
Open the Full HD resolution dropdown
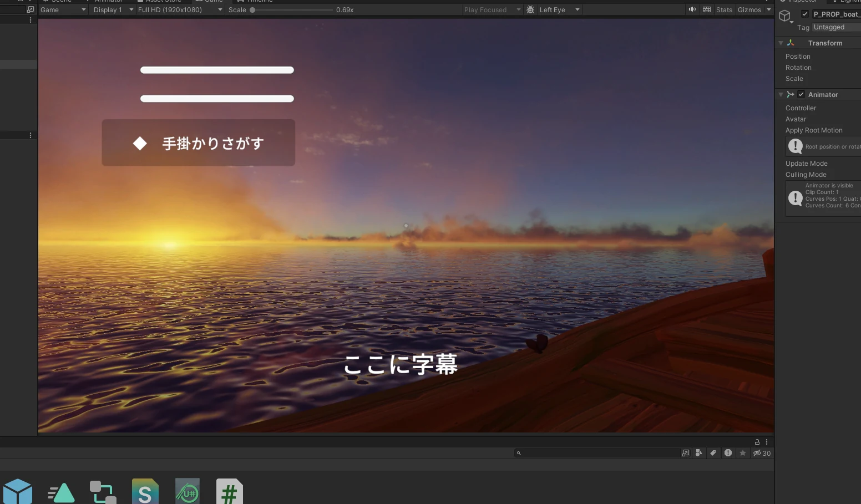pyautogui.click(x=180, y=9)
